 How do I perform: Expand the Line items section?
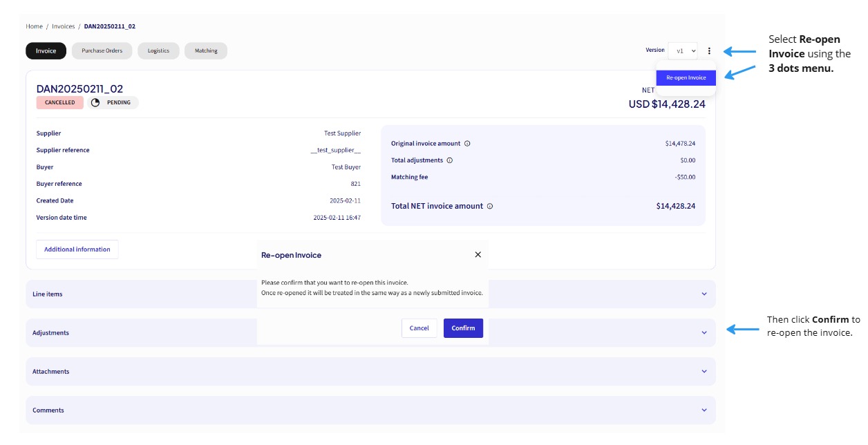370,294
